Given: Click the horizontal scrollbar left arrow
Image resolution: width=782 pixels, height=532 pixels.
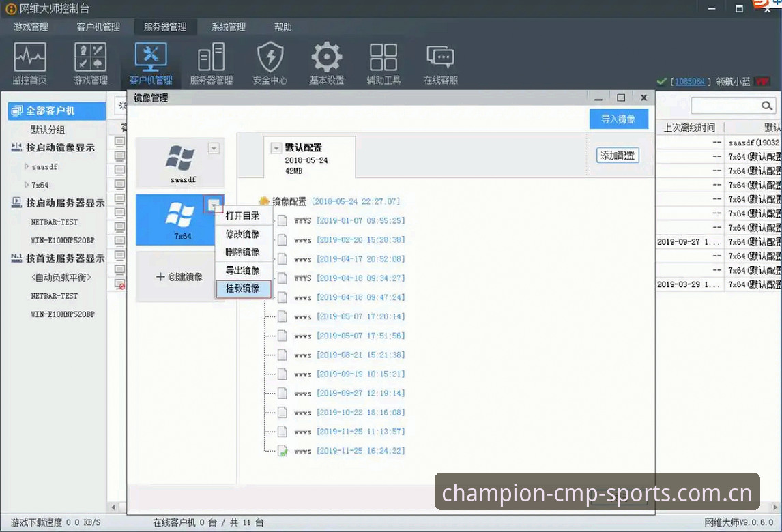Looking at the screenshot, I should coord(114,507).
